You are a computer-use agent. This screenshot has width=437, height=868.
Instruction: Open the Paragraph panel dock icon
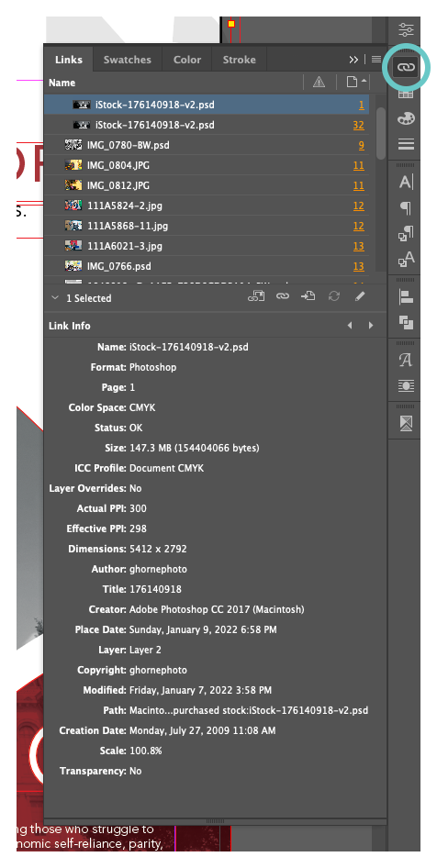pos(406,208)
